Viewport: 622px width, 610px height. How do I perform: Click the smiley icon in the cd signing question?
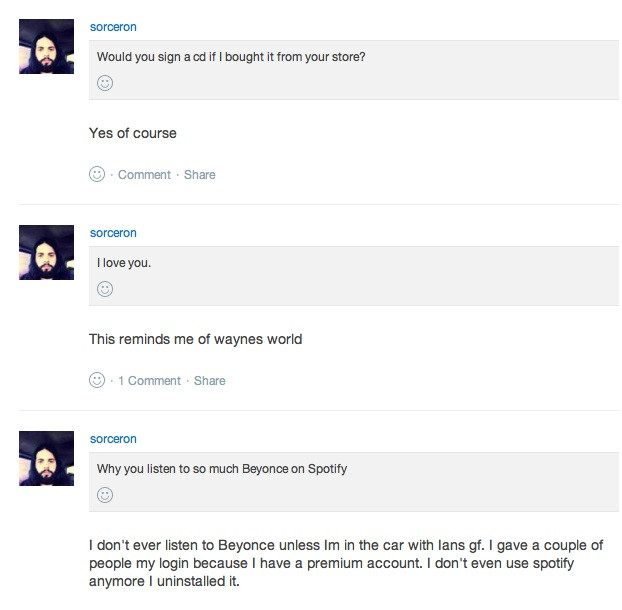105,83
